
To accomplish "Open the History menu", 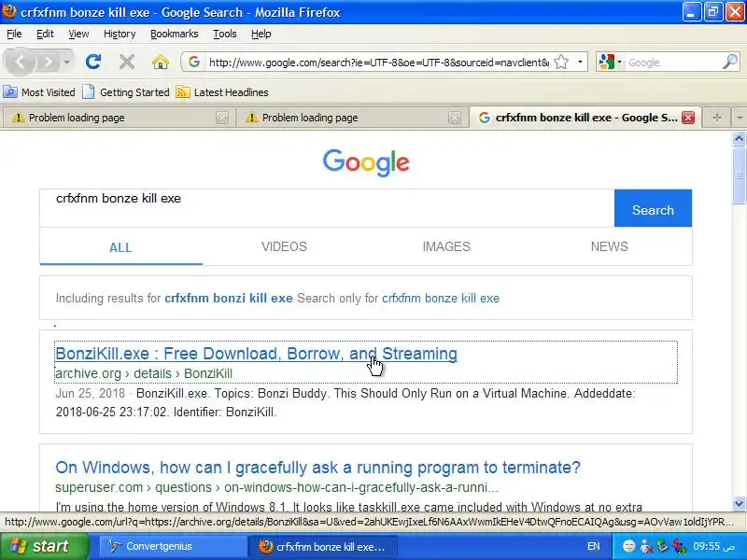I will (120, 34).
